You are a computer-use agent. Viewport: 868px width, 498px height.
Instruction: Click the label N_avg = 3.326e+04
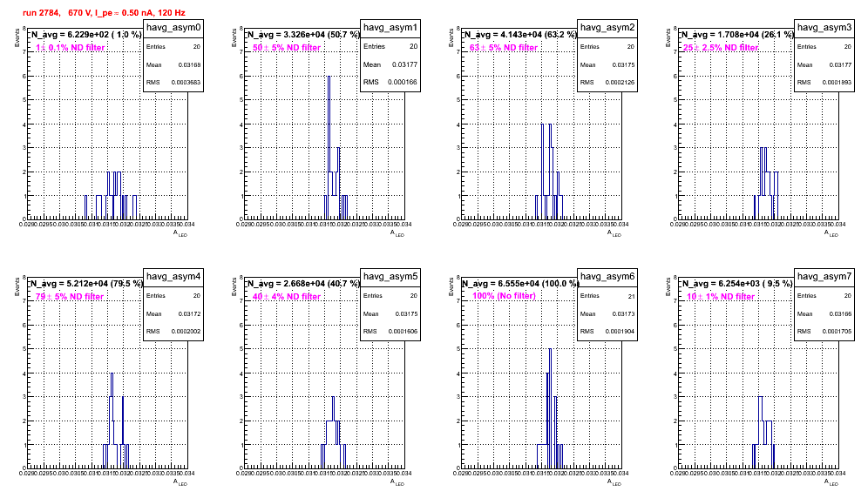pos(302,34)
